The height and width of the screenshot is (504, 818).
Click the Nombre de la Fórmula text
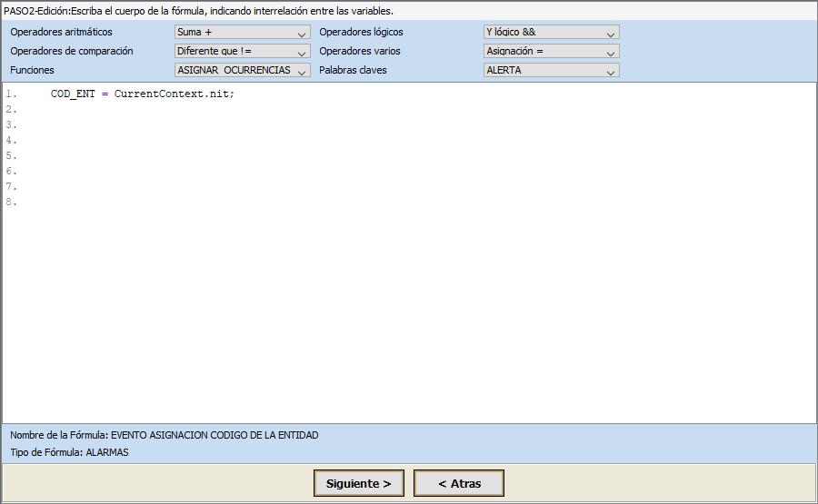(x=164, y=435)
